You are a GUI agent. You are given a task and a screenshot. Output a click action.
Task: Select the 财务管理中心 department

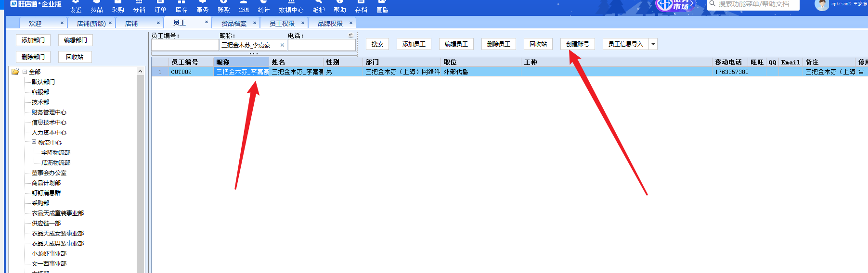(49, 112)
